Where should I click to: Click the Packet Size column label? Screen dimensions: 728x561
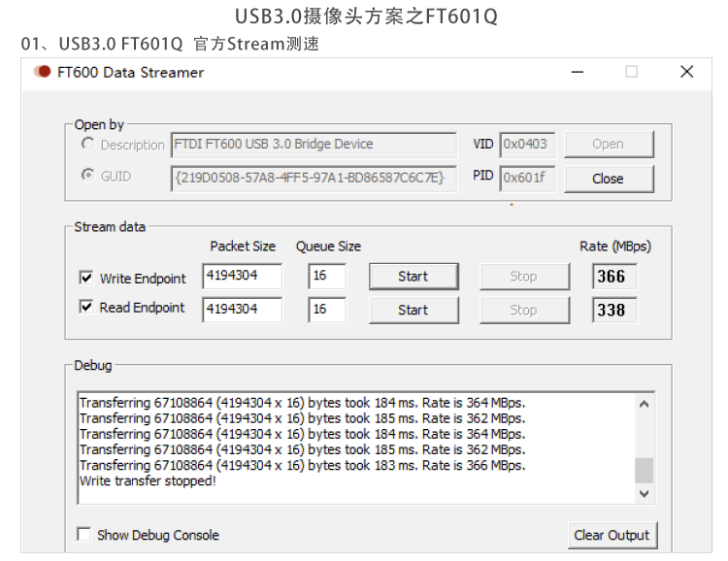pos(243,247)
